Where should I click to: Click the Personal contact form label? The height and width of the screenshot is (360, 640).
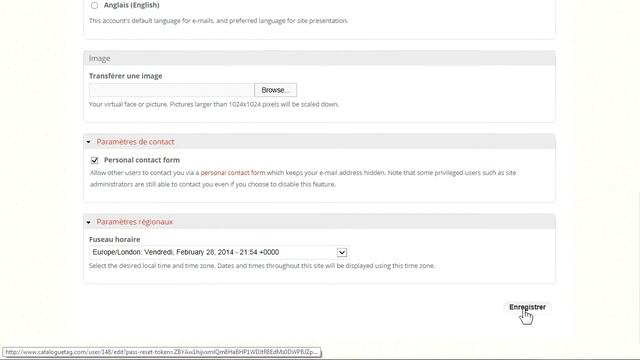coord(142,160)
